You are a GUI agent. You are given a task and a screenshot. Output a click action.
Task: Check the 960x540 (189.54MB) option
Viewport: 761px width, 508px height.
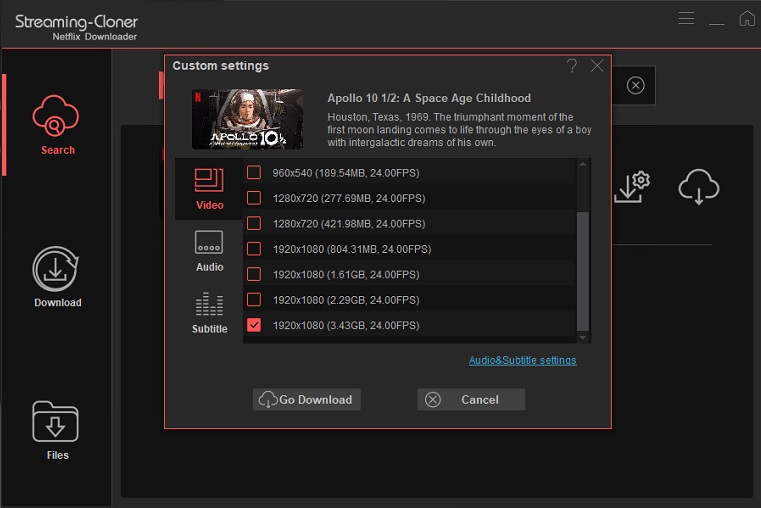coord(254,173)
